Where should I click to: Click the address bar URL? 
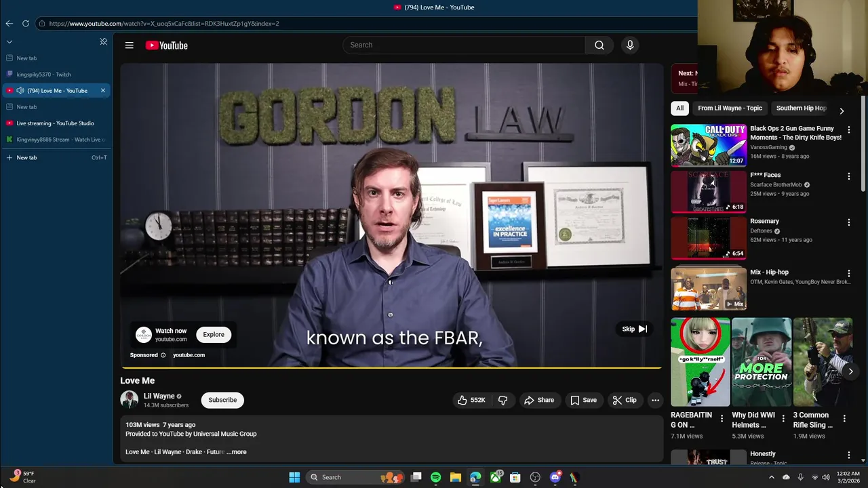pyautogui.click(x=164, y=24)
